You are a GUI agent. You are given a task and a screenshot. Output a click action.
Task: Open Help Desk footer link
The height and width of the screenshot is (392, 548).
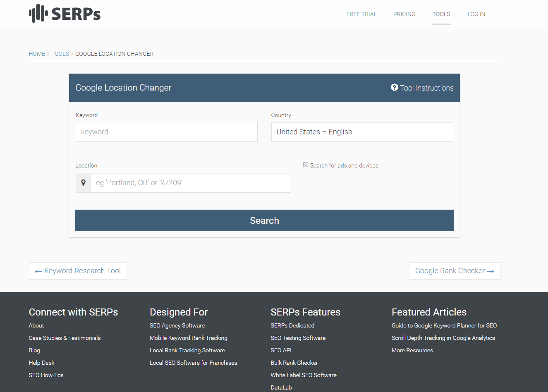(x=41, y=363)
